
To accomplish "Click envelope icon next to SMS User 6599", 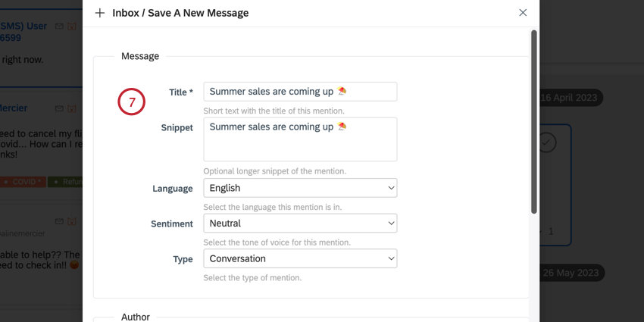I will coord(59,27).
